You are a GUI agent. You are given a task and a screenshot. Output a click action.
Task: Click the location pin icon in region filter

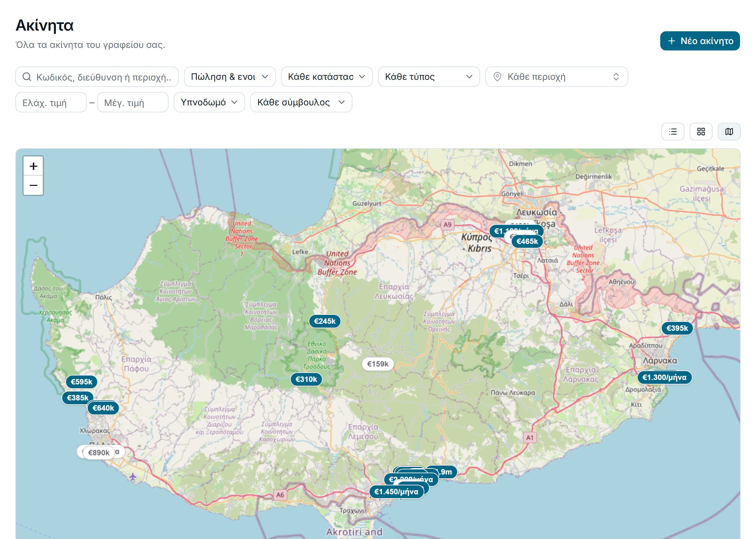[x=497, y=77]
